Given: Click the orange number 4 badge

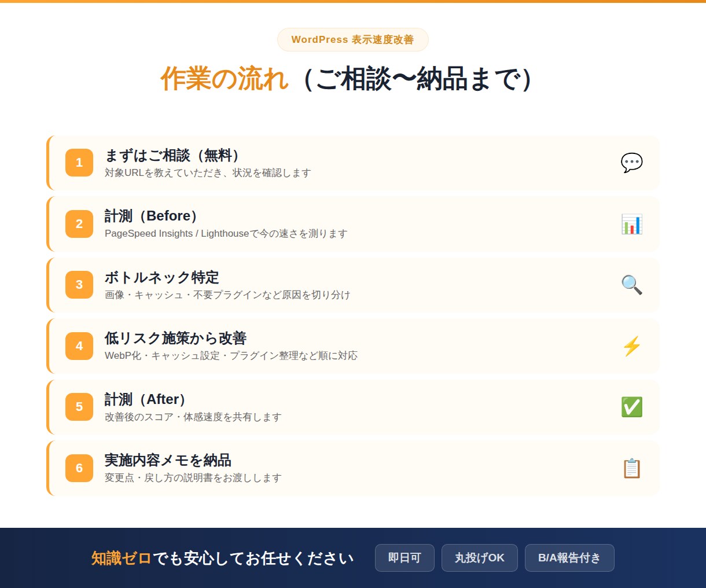Looking at the screenshot, I should (x=79, y=346).
